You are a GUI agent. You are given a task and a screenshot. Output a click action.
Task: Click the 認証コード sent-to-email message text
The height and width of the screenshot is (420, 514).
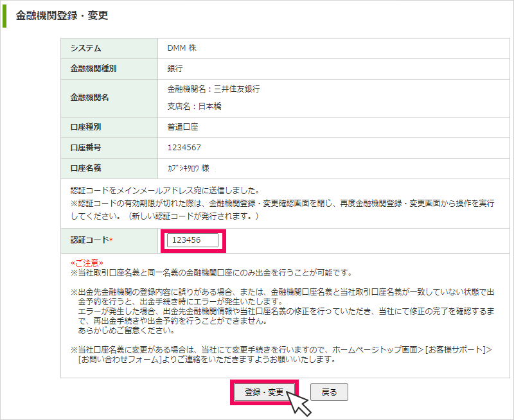click(x=164, y=190)
